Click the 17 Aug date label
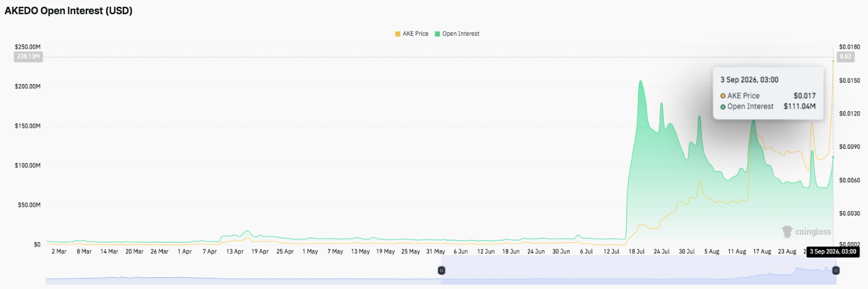Image resolution: width=868 pixels, height=289 pixels. point(761,251)
